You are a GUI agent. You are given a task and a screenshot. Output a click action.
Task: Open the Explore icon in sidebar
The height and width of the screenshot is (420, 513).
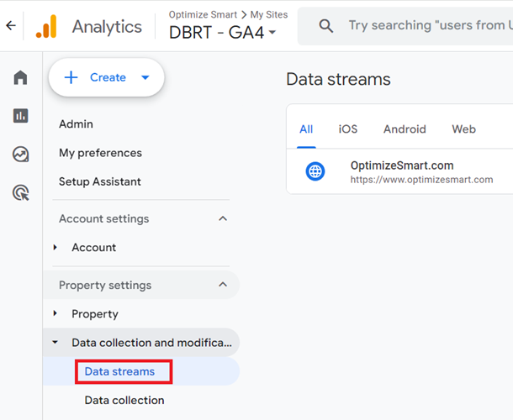click(21, 155)
